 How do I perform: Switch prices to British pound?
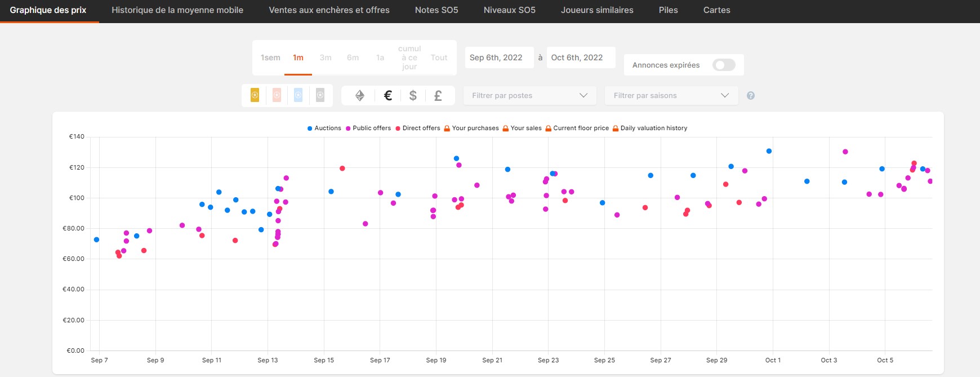point(438,96)
